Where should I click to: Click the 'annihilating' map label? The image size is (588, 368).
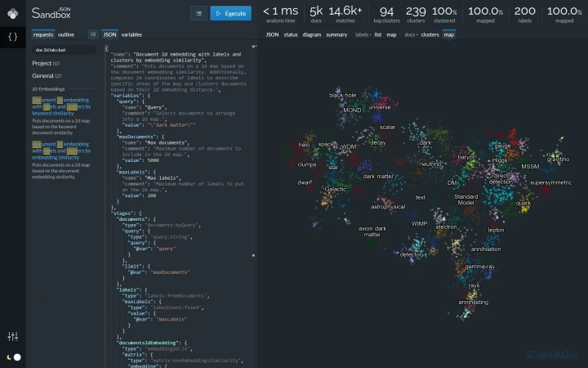click(x=473, y=303)
